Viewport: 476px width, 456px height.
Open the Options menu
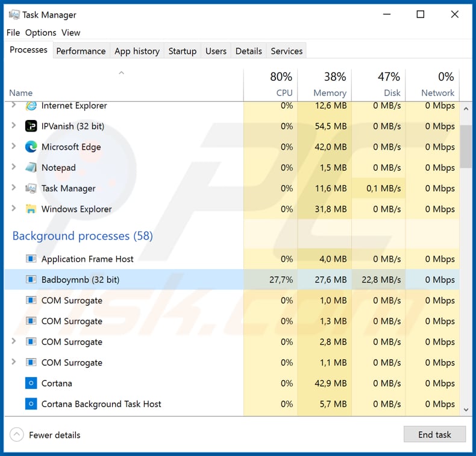pyautogui.click(x=41, y=33)
